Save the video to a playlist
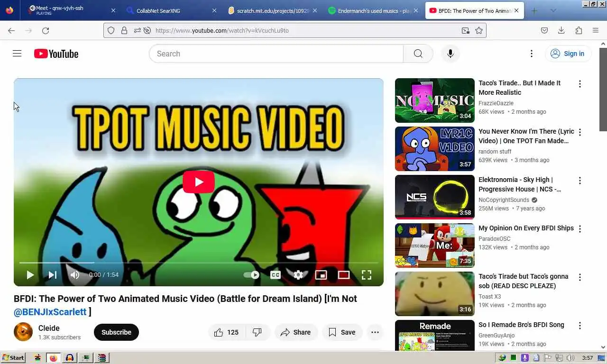This screenshot has width=607, height=364. pos(342,332)
